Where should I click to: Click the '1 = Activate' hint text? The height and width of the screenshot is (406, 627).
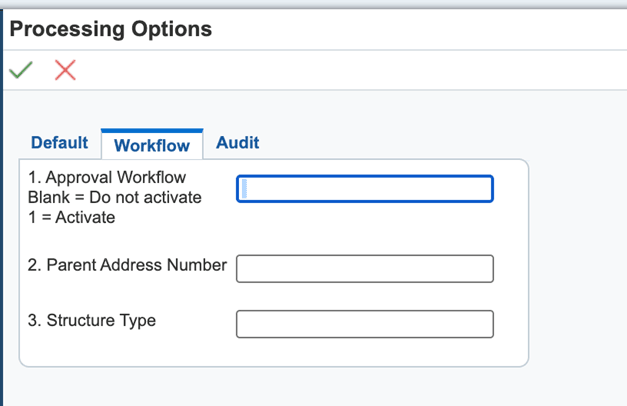coord(72,217)
